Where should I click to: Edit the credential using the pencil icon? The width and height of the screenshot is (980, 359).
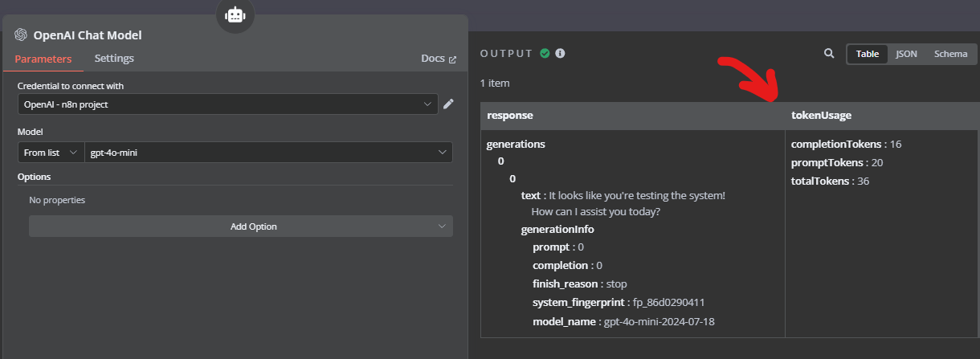coord(448,104)
